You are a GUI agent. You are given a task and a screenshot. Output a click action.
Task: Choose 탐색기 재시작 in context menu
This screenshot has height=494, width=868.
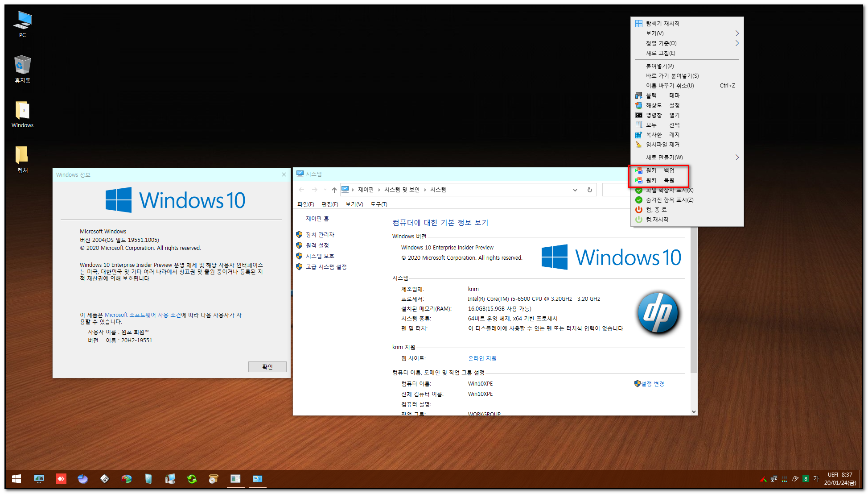687,24
